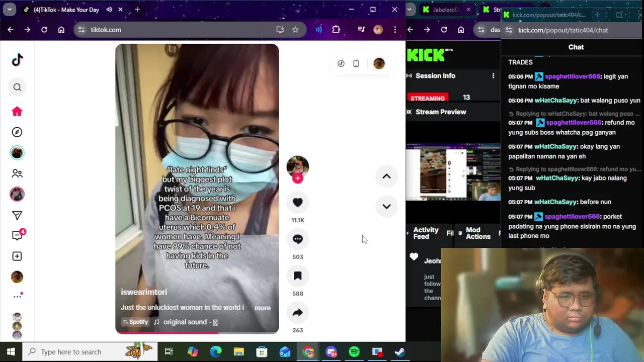Open Windows Start menu
This screenshot has height=362, width=644.
pos(11,352)
